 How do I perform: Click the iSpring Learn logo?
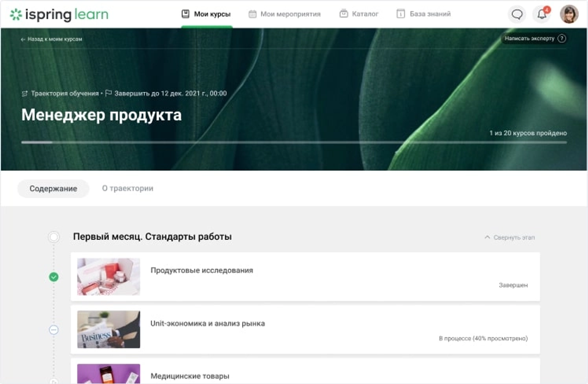(x=59, y=14)
